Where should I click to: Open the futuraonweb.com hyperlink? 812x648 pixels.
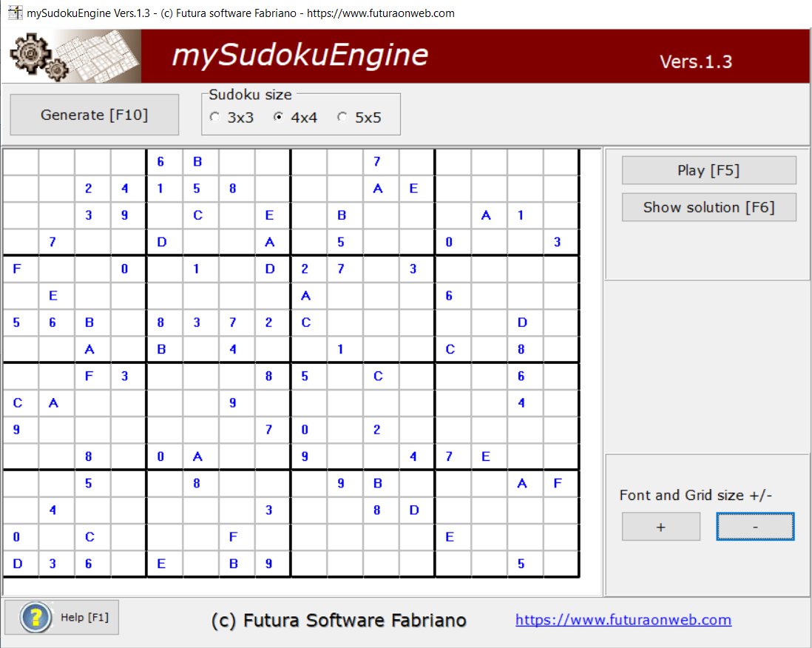click(x=623, y=619)
